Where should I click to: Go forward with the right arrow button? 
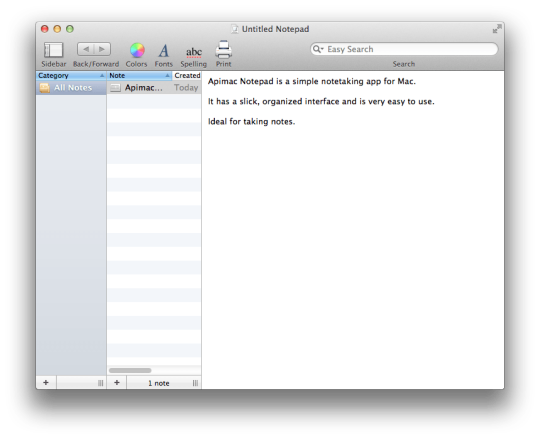tap(102, 49)
